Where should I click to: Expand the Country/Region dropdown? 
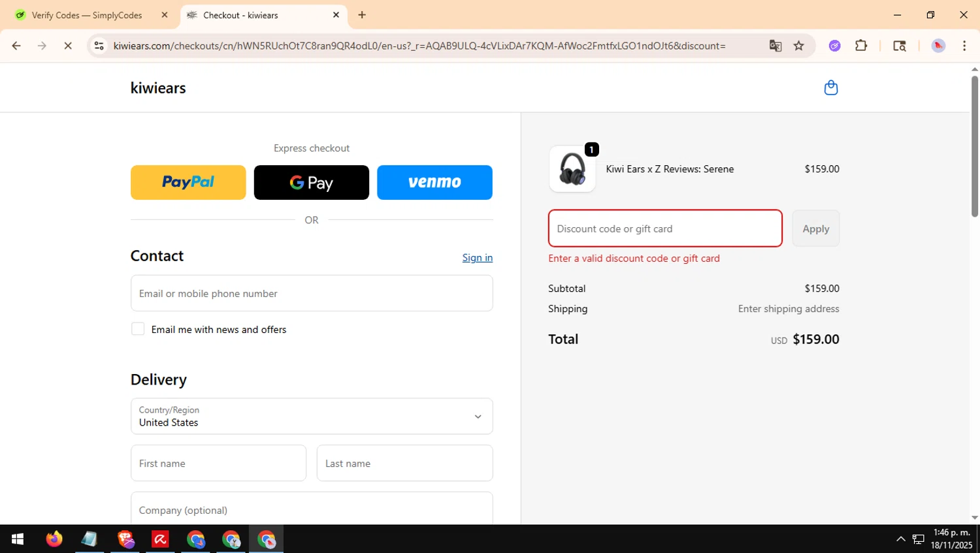[x=312, y=417]
